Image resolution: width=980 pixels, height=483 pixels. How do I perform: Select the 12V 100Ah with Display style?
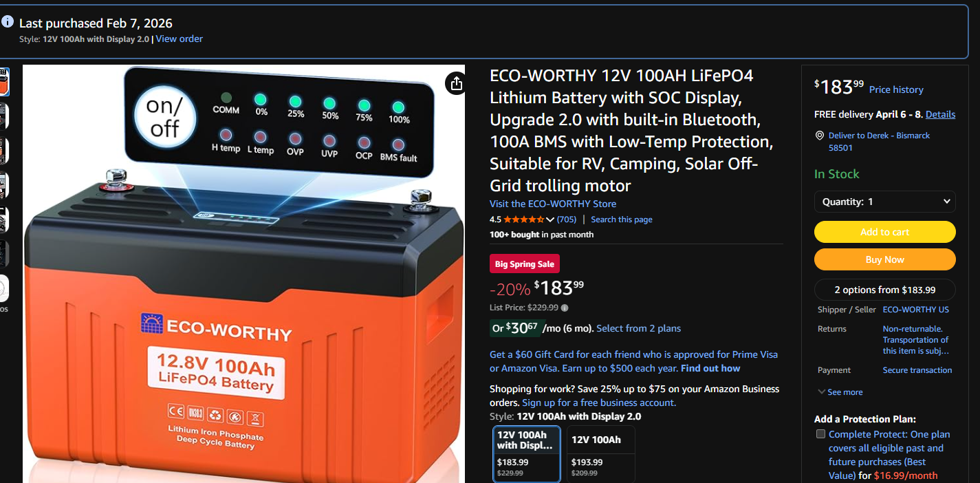527,454
